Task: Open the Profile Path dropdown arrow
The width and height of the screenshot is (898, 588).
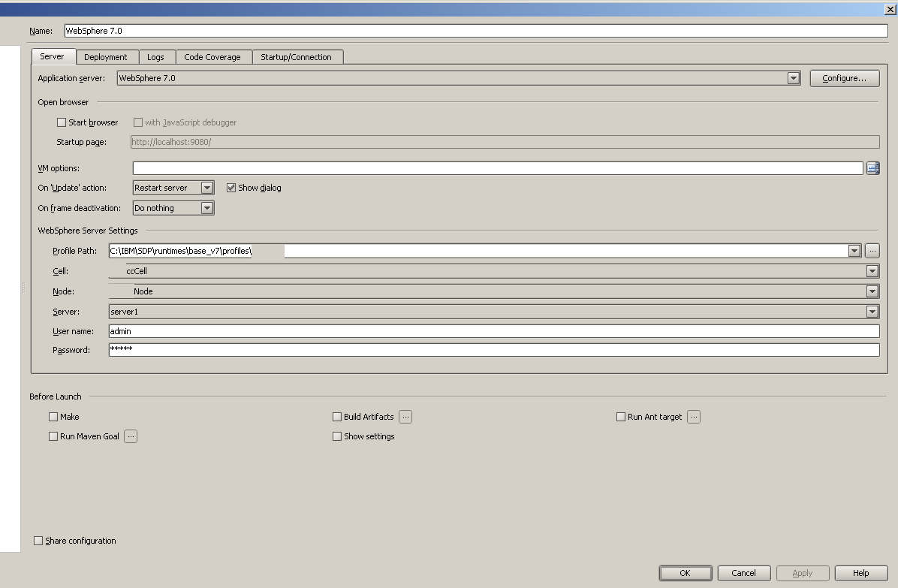Action: [x=854, y=251]
